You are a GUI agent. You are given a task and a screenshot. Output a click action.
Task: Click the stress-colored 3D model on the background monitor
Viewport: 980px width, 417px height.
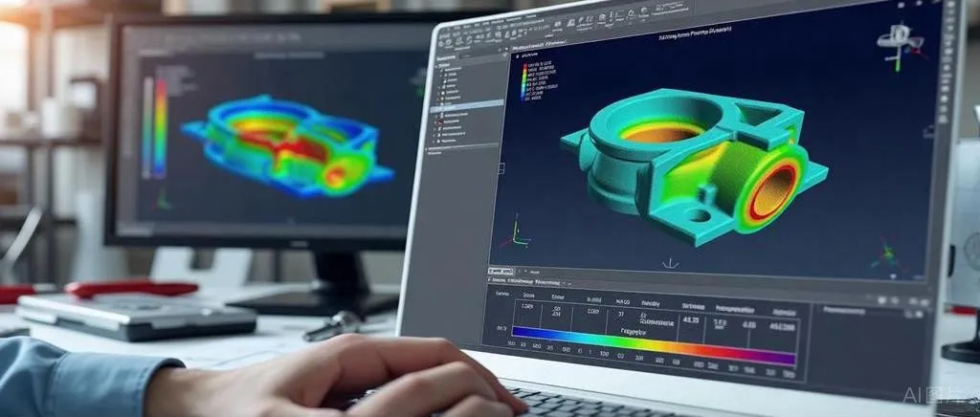[x=287, y=145]
